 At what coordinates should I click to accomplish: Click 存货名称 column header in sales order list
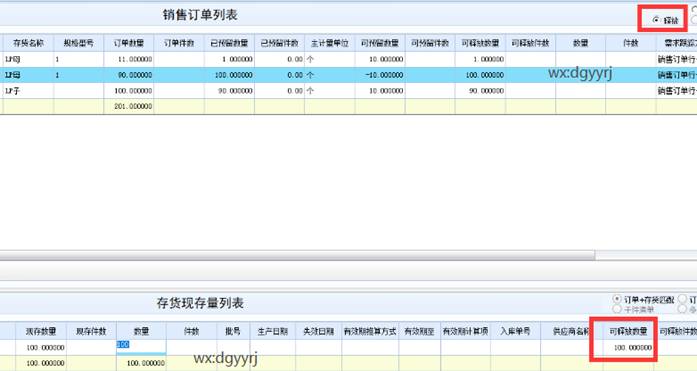point(28,43)
